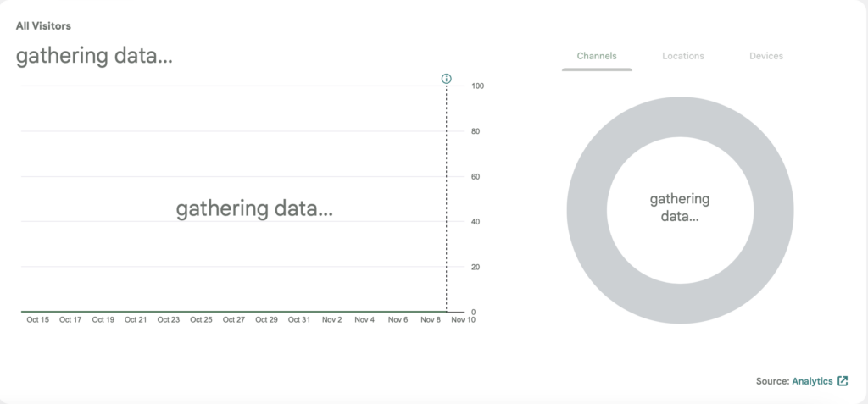The height and width of the screenshot is (404, 868).
Task: Select the Oct 31 axis label
Action: click(299, 320)
